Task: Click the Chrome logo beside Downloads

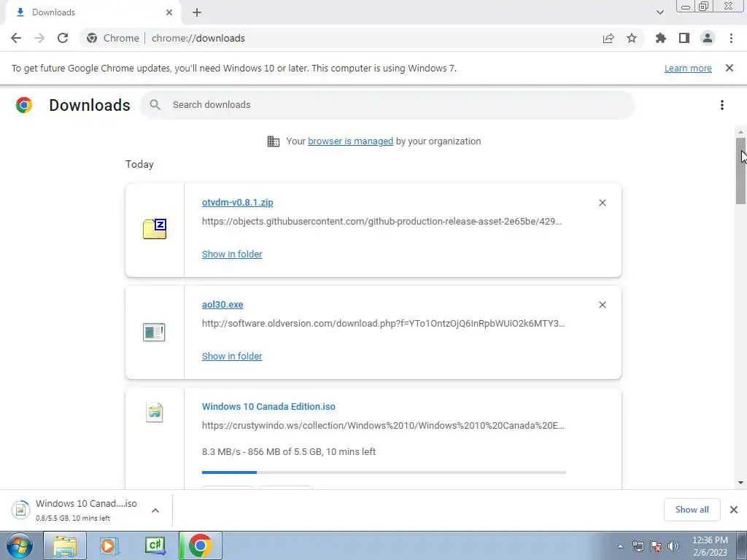Action: (x=24, y=105)
